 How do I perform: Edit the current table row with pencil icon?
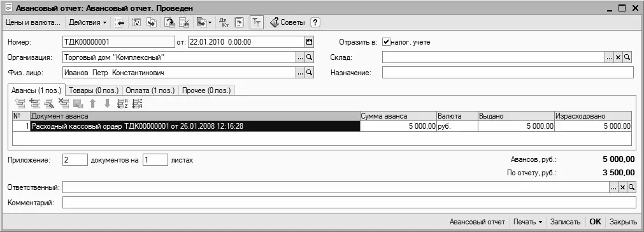[49, 103]
